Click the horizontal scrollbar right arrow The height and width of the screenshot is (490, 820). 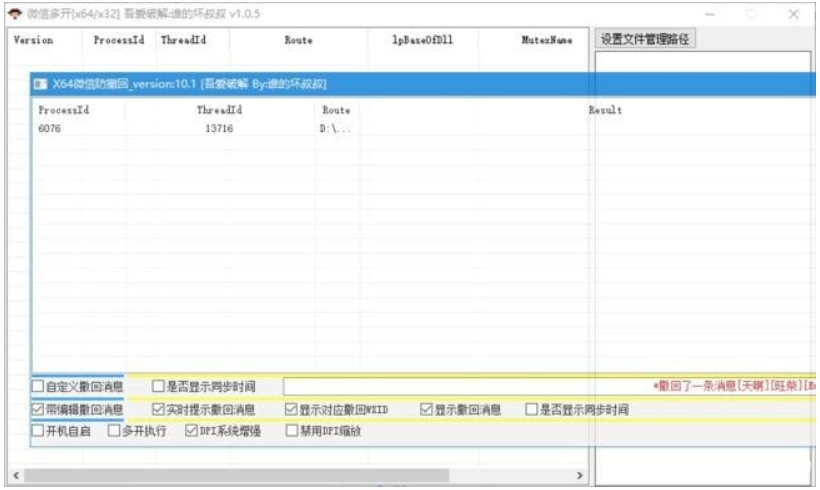[579, 475]
